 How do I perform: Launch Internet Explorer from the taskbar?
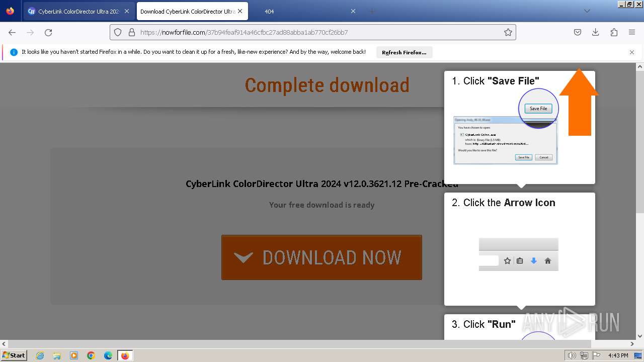tap(40, 355)
